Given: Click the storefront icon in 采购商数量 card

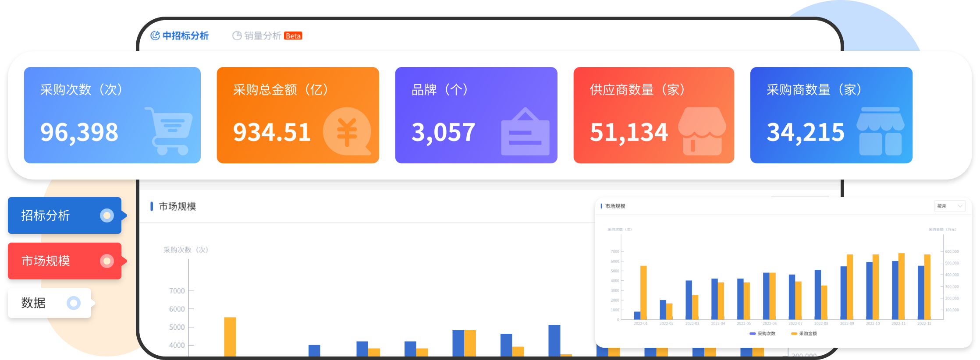Looking at the screenshot, I should click(880, 131).
